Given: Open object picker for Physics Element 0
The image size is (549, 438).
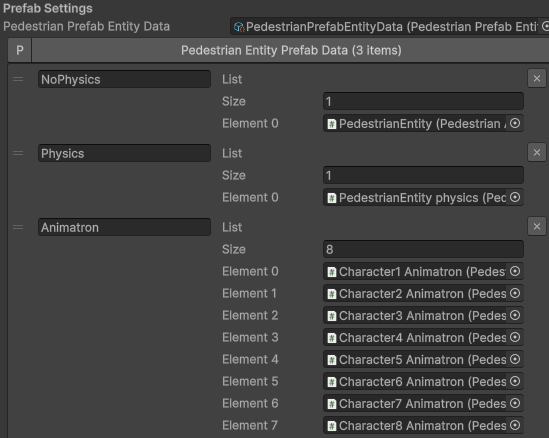Looking at the screenshot, I should (x=515, y=197).
